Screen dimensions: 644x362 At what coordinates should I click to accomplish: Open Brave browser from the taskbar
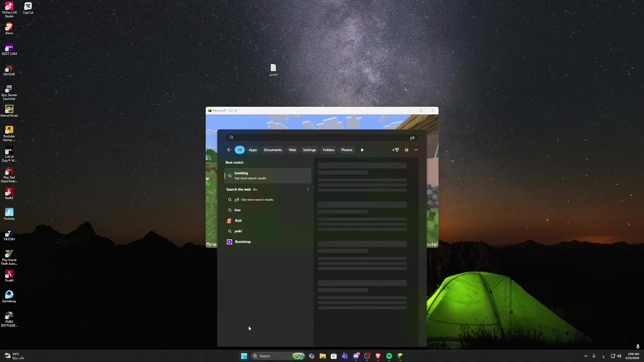pos(378,356)
